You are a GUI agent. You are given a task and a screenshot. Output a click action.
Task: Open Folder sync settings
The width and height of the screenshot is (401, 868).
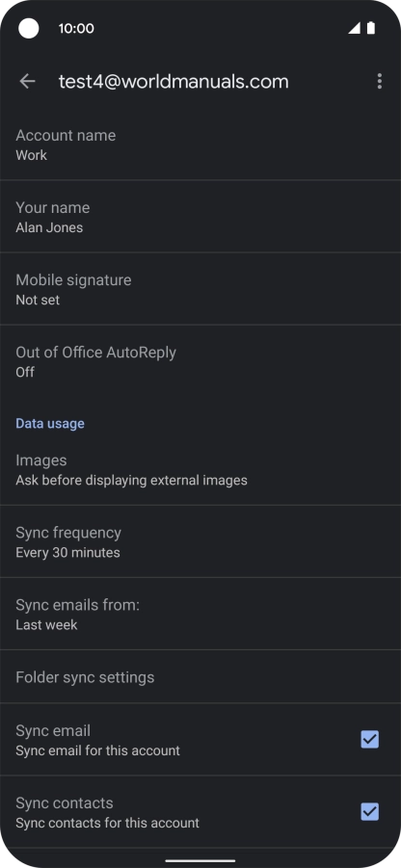[x=200, y=677]
